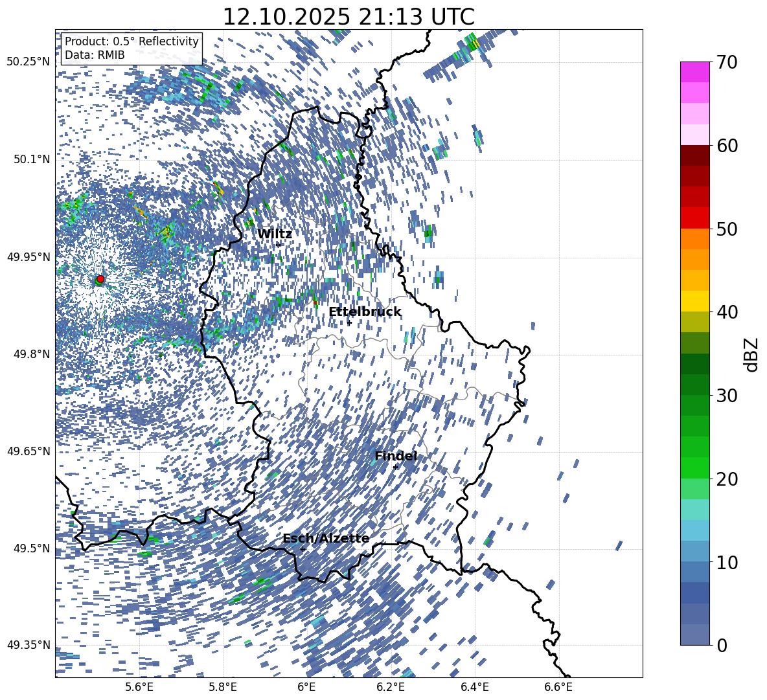Select the Wiltz city label
767x700 pixels.
click(275, 234)
